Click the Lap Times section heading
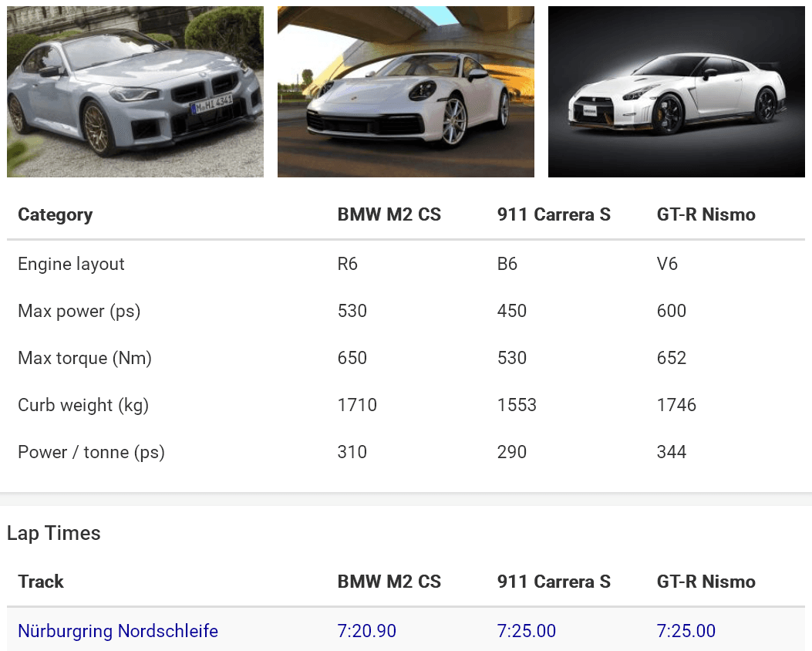812x651 pixels. click(54, 533)
